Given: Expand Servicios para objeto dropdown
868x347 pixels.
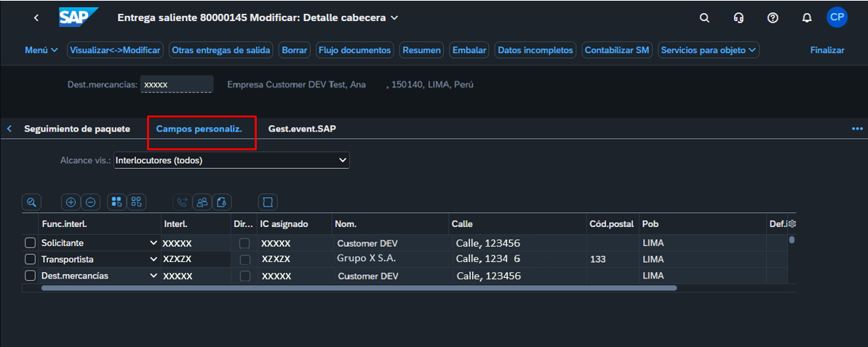Looking at the screenshot, I should 708,50.
